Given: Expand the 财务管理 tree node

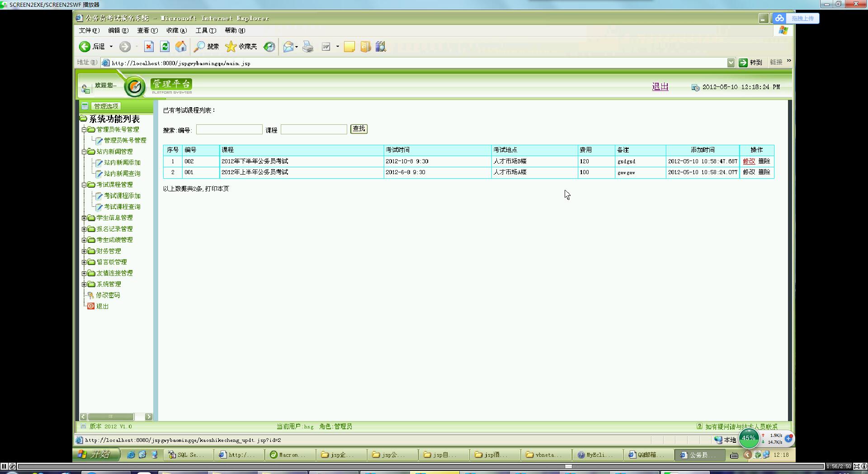Looking at the screenshot, I should tap(84, 251).
